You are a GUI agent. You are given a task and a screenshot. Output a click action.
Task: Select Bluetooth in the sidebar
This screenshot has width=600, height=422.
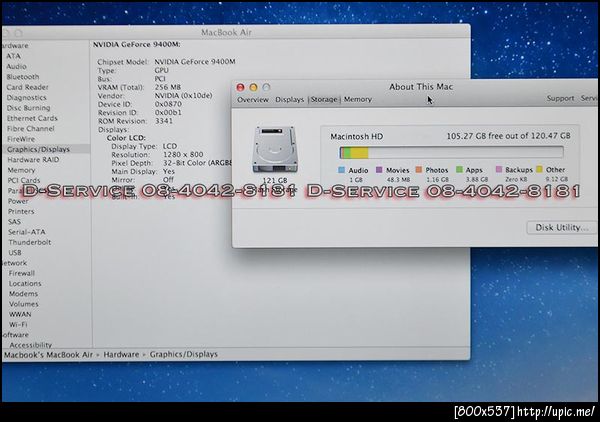(x=23, y=77)
